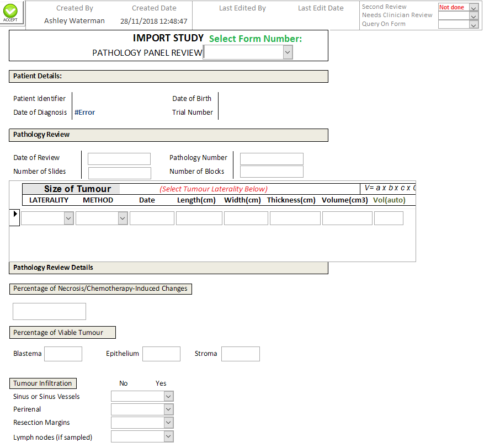The height and width of the screenshot is (448, 484).
Task: Focus the Pathology Number input box
Action: tap(272, 159)
